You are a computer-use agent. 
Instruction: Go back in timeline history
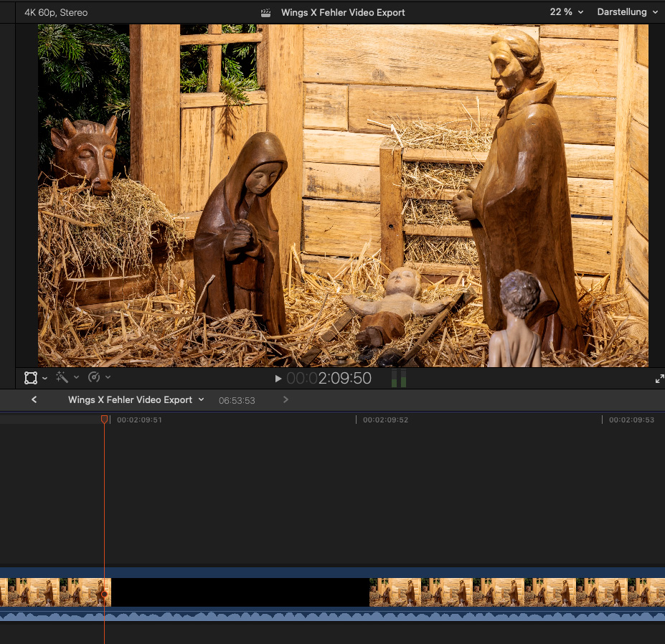34,400
